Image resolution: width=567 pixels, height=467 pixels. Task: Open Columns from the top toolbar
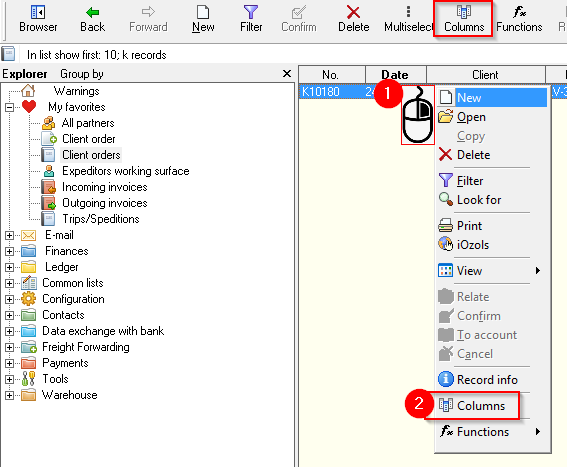click(464, 19)
